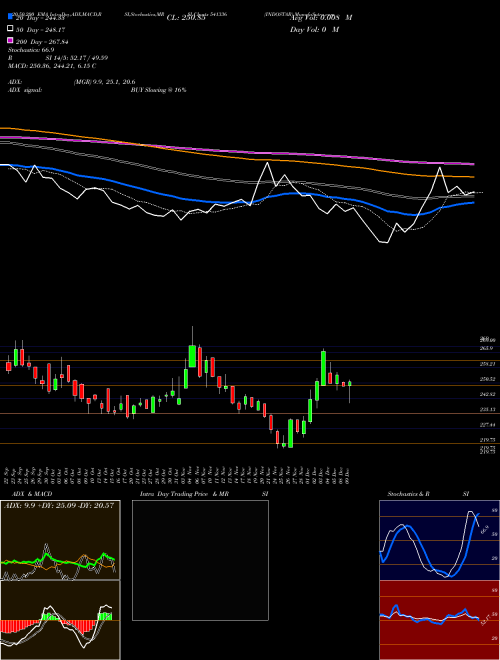Image resolution: width=500 pixels, height=660 pixels.
Task: Click the tall green candle at early December peak
Action: point(323,368)
